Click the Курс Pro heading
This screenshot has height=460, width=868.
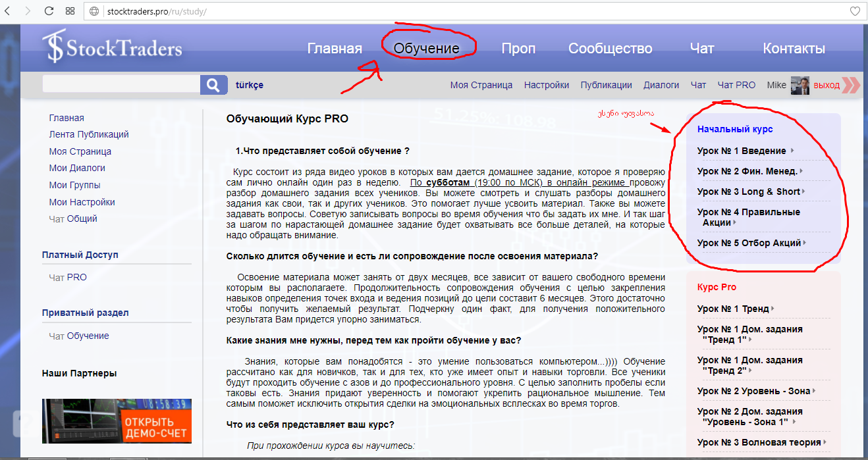click(x=717, y=287)
